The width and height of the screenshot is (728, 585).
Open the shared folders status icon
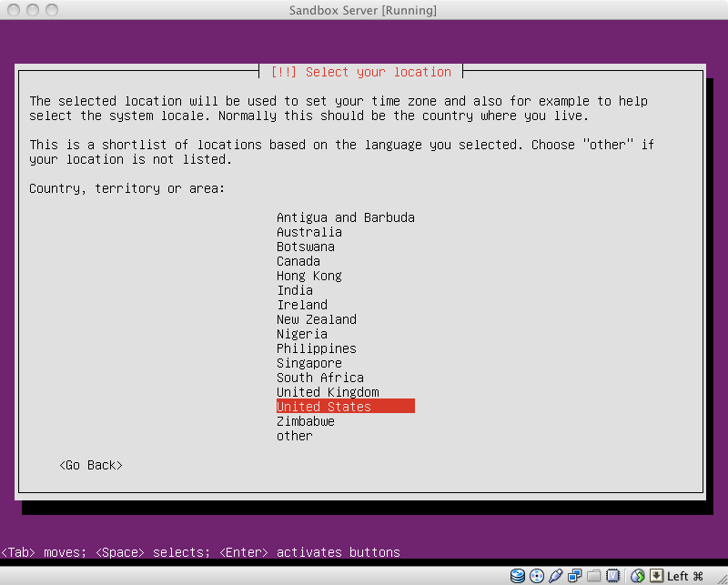coord(594,576)
